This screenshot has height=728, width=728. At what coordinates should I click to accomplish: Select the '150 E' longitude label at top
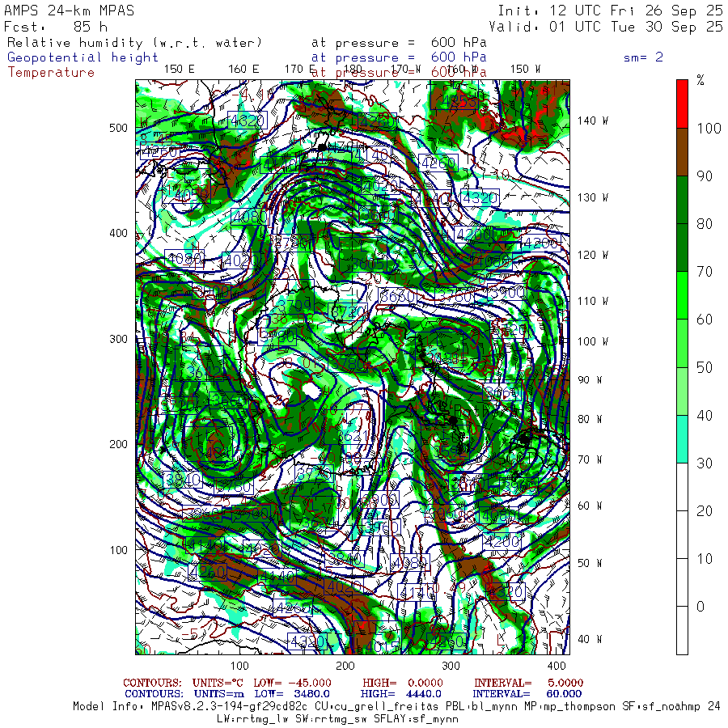coord(179,69)
